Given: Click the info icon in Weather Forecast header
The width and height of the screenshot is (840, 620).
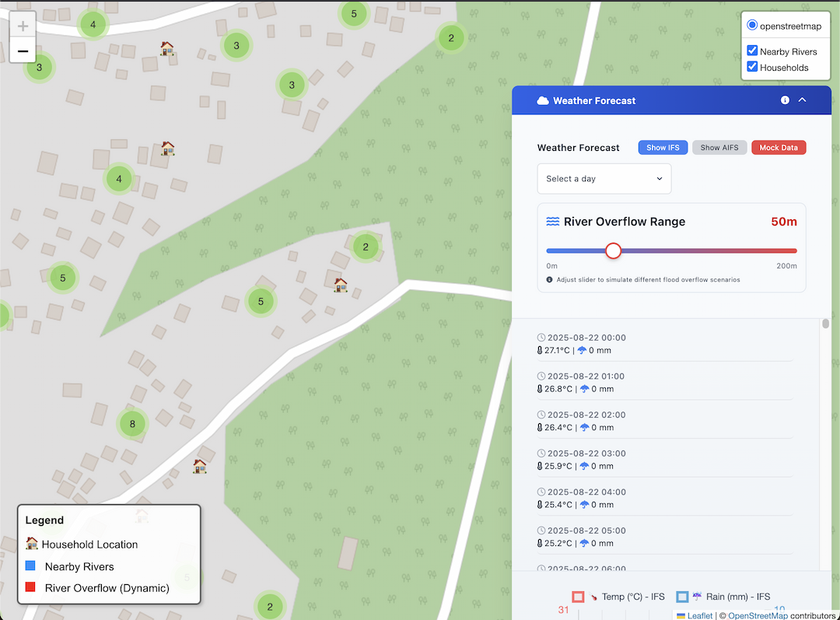Looking at the screenshot, I should [785, 100].
